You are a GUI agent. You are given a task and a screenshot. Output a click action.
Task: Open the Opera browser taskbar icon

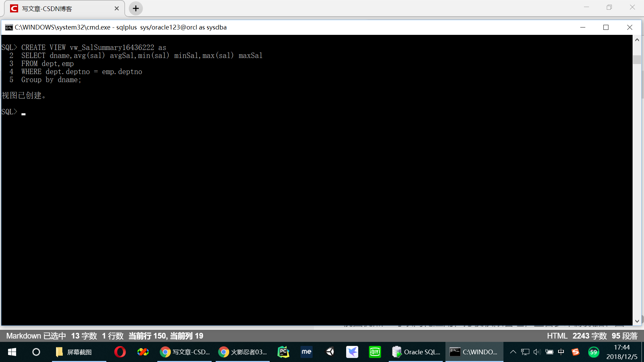pyautogui.click(x=120, y=352)
